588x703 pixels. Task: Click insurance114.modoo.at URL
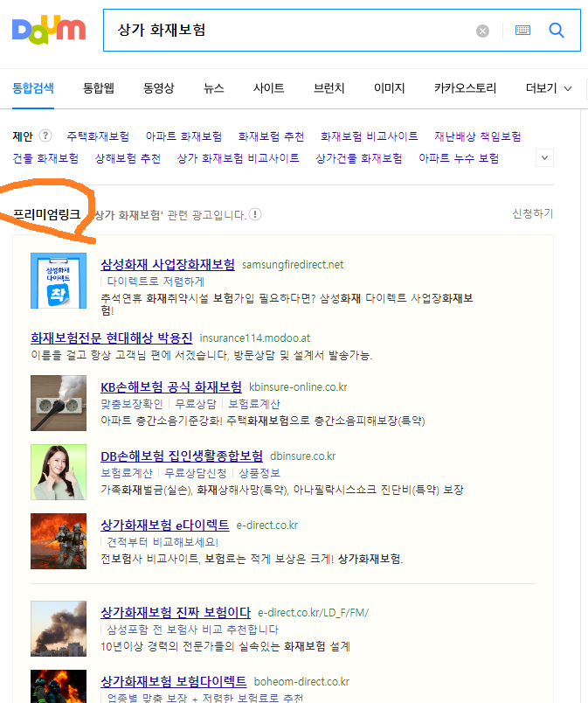(255, 338)
